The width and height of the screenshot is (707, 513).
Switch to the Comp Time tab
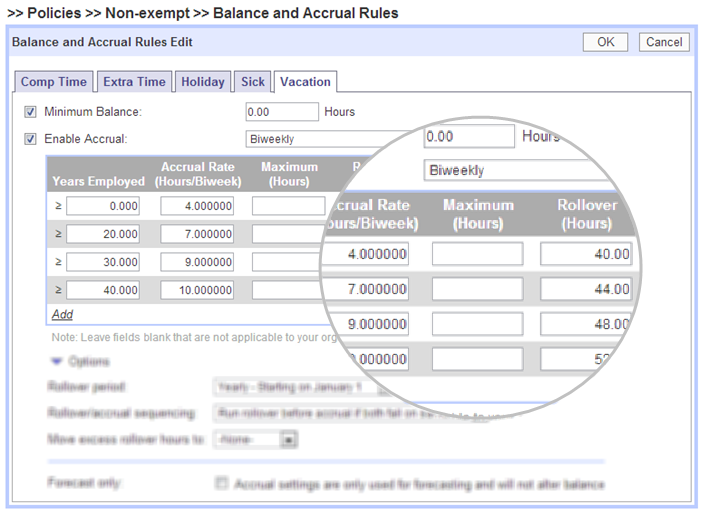[55, 82]
